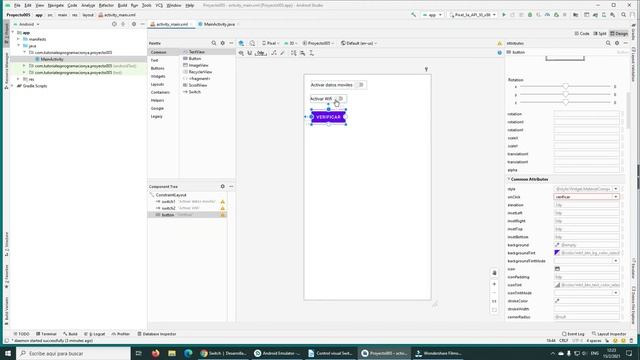
Task: Collapse the Common Attributes section
Action: 509,179
